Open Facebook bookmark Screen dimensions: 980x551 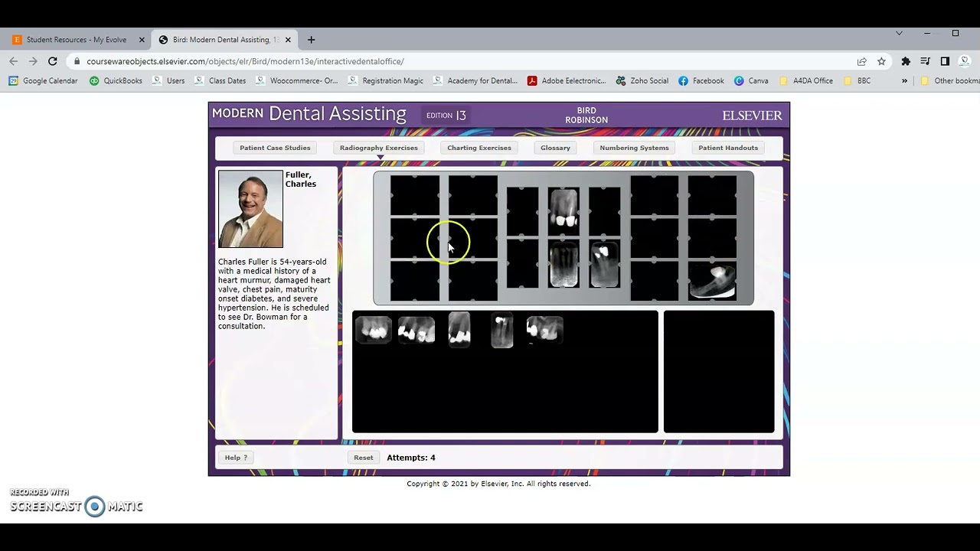pos(701,80)
